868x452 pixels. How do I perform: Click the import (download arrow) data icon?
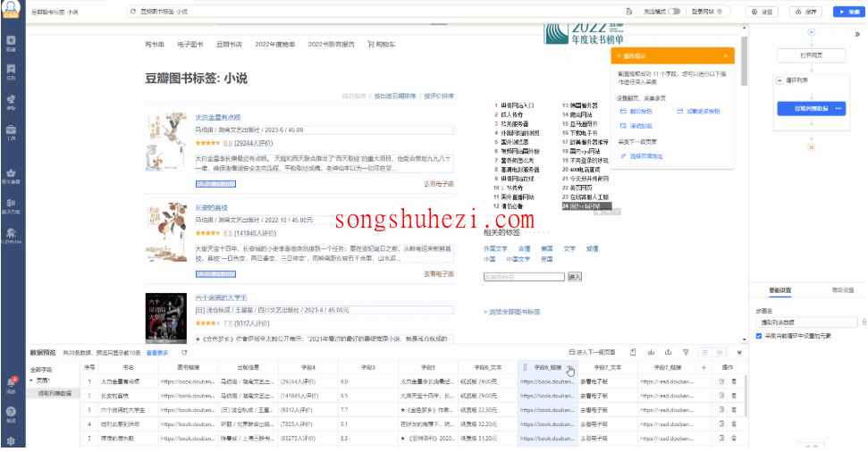[x=651, y=353]
